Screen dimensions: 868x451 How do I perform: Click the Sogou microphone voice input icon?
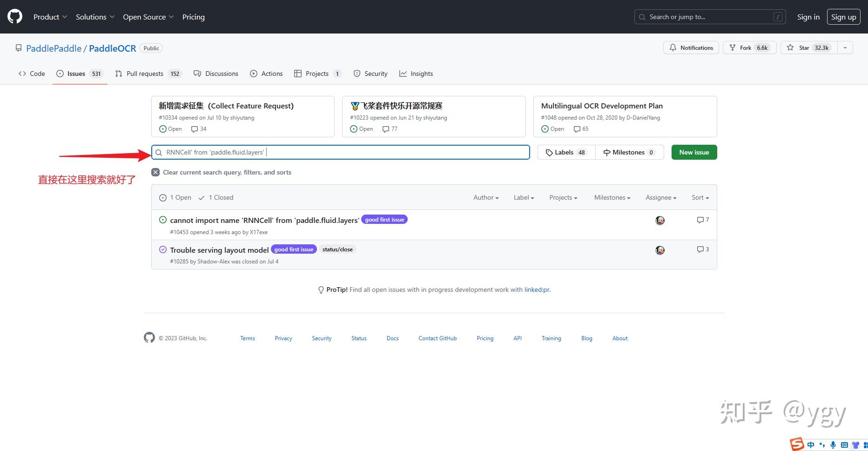click(x=833, y=445)
